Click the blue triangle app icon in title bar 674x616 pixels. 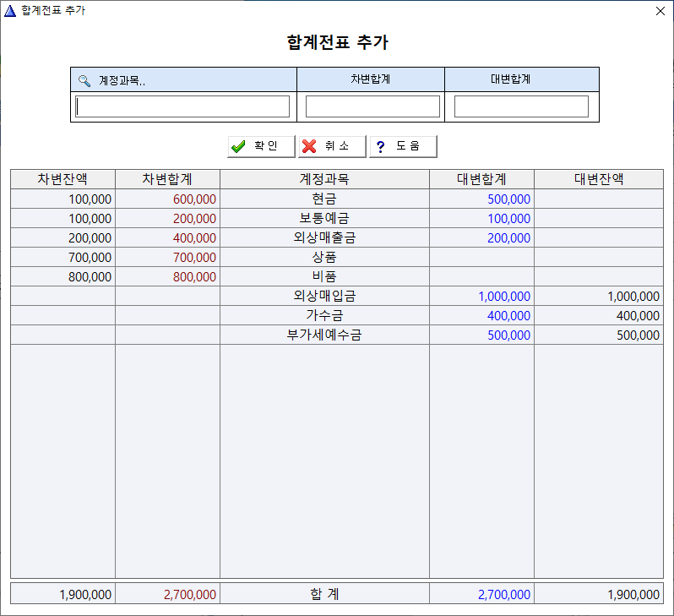10,11
